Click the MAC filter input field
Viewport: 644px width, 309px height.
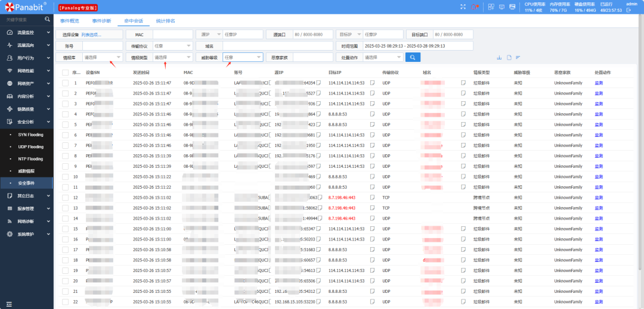pos(172,35)
